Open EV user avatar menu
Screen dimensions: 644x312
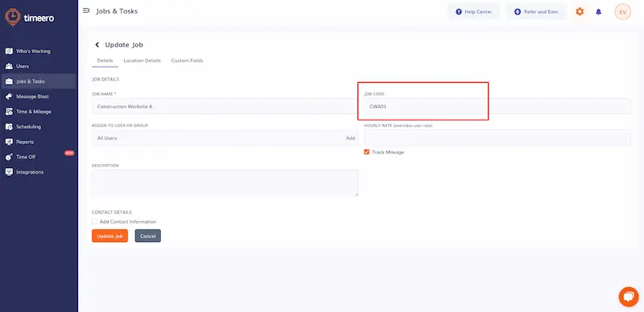click(622, 12)
